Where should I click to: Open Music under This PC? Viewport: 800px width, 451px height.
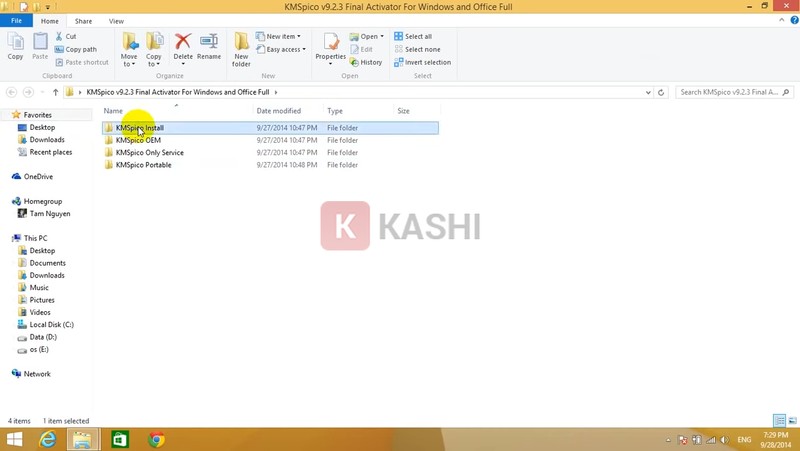[39, 288]
